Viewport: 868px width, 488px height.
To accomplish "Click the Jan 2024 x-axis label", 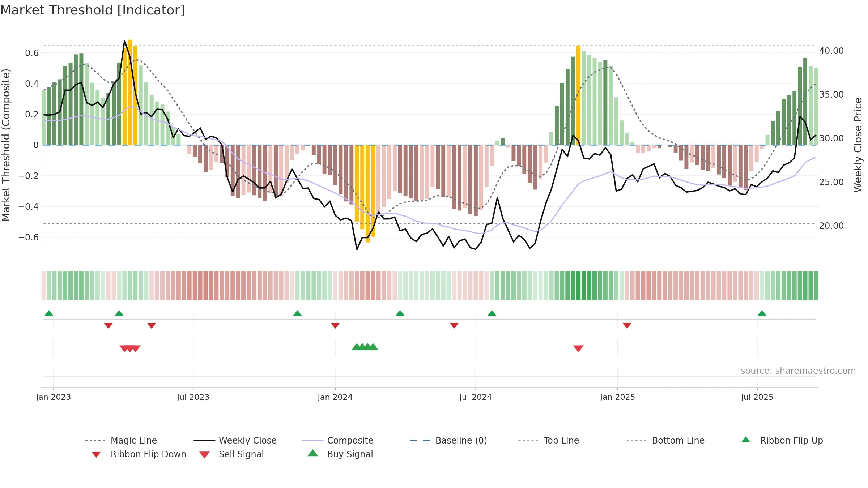I will pyautogui.click(x=335, y=397).
